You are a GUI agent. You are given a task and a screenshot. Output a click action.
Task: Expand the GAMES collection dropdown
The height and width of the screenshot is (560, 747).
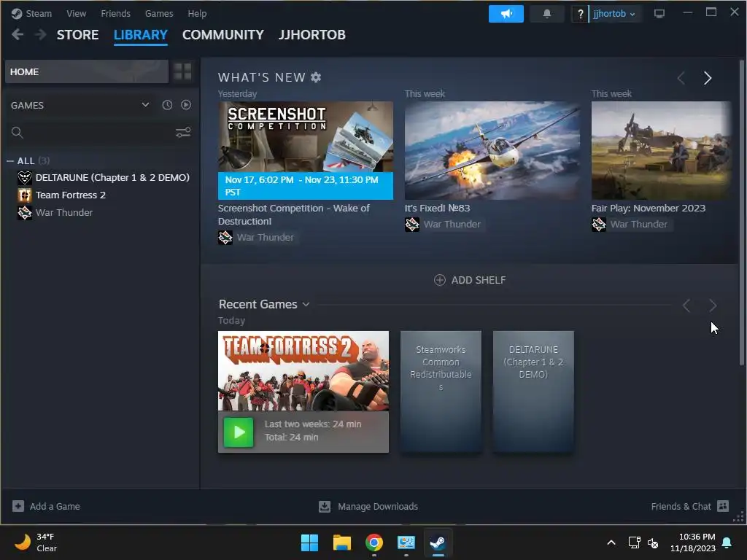click(x=145, y=105)
